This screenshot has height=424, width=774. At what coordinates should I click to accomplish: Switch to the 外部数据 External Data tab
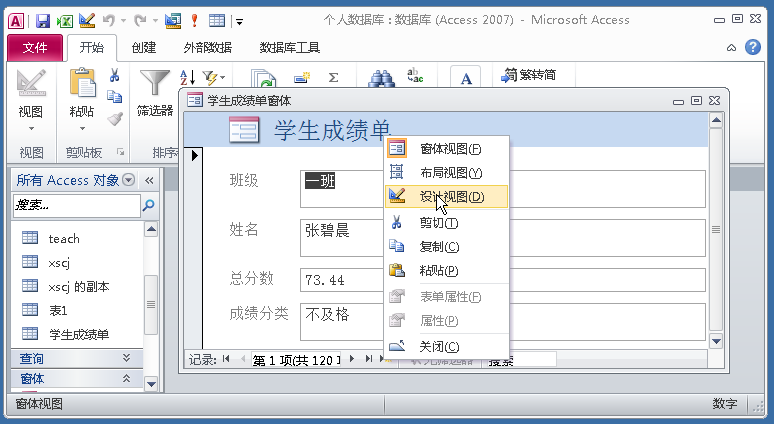pos(207,48)
